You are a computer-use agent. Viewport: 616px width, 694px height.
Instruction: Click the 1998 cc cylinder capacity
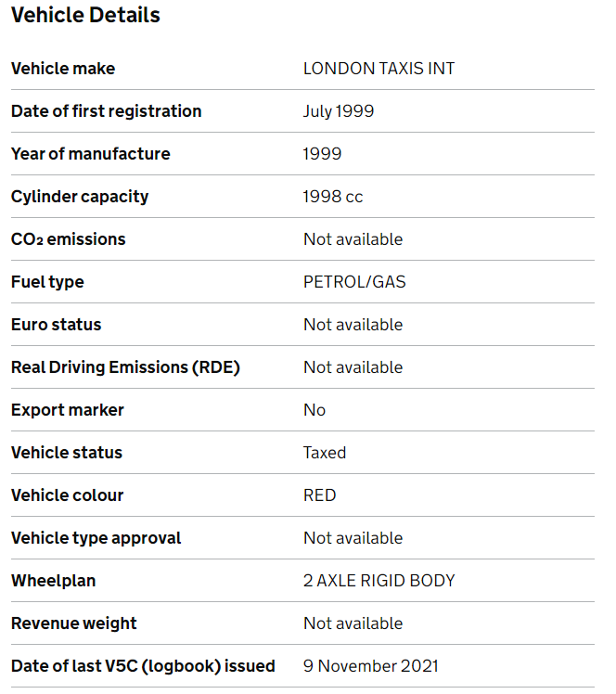pyautogui.click(x=334, y=197)
